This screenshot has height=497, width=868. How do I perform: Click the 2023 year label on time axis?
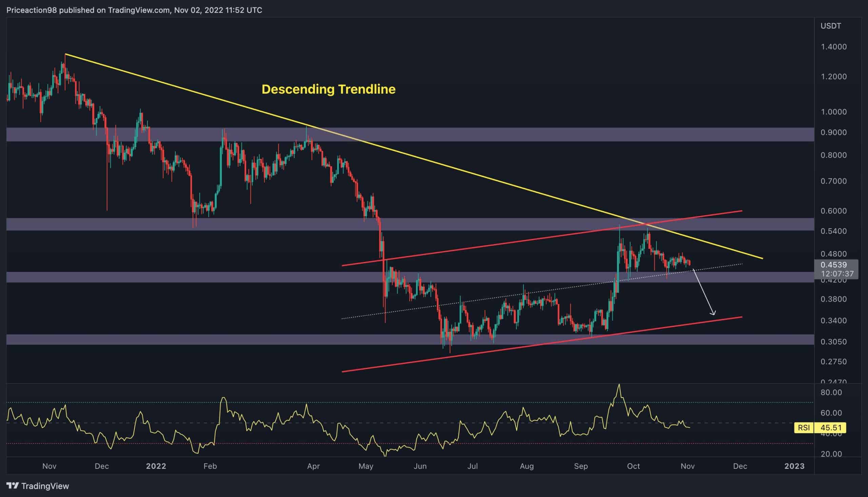pos(794,466)
